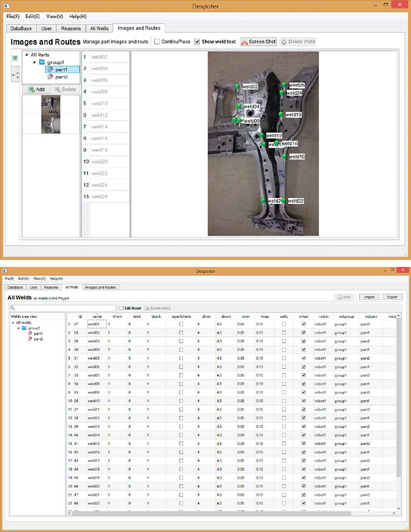Click the app icon in the Images and Routes window title bar
The width and height of the screenshot is (411, 532).
click(x=7, y=6)
